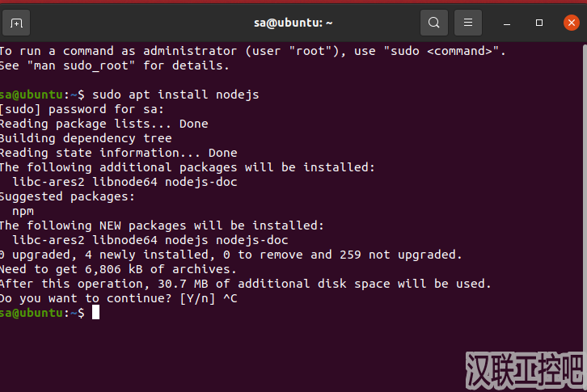Close the terminal window
Image resolution: width=587 pixels, height=392 pixels.
coord(570,23)
